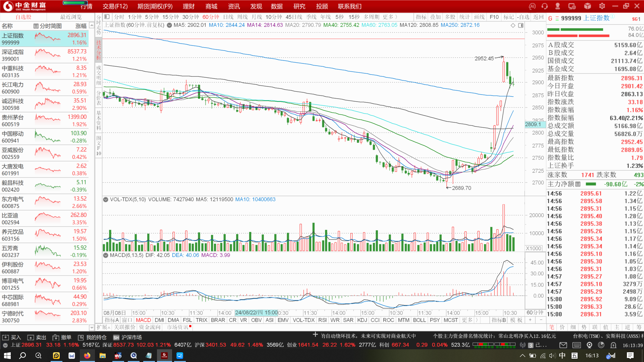
Task: Click the 3D cube package icon
Action: point(587,6)
